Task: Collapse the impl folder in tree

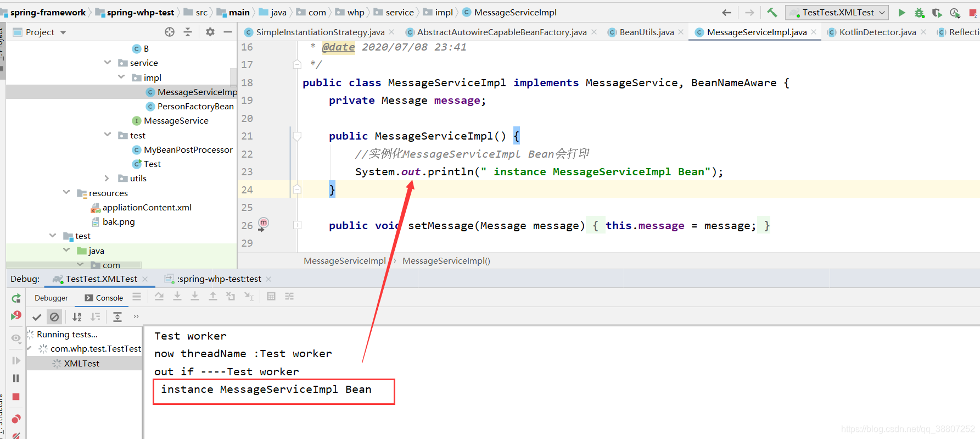Action: [x=121, y=77]
